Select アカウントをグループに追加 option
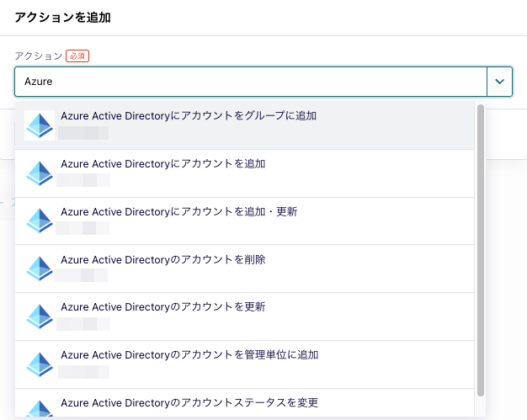Viewport: 527px width, 420px height. coord(245,125)
